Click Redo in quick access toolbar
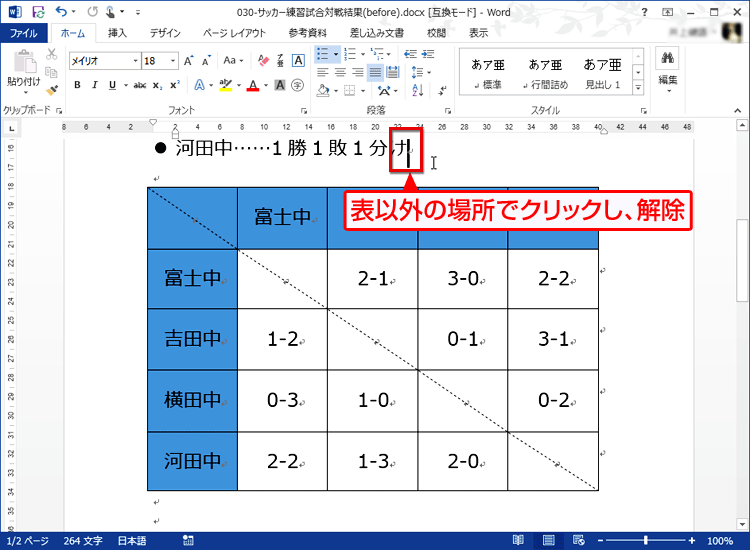 click(x=92, y=11)
